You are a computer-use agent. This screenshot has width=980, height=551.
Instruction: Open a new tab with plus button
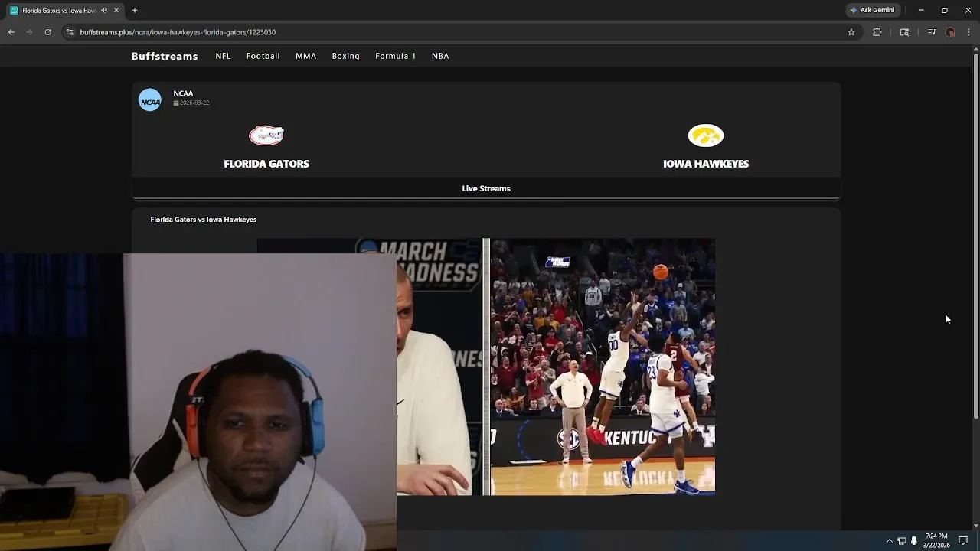(x=135, y=11)
